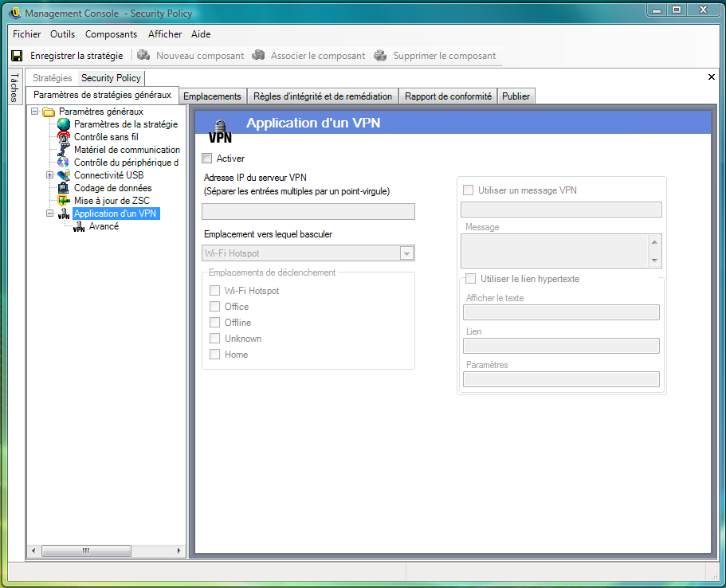Click the Afficher le texte input field

point(561,312)
